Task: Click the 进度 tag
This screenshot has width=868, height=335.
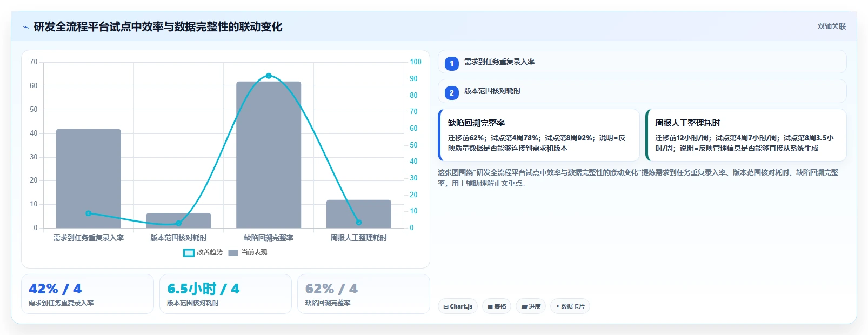Action: pos(531,306)
